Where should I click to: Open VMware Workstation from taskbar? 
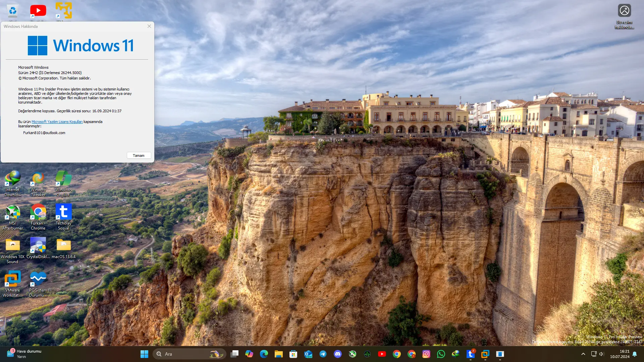point(485,354)
